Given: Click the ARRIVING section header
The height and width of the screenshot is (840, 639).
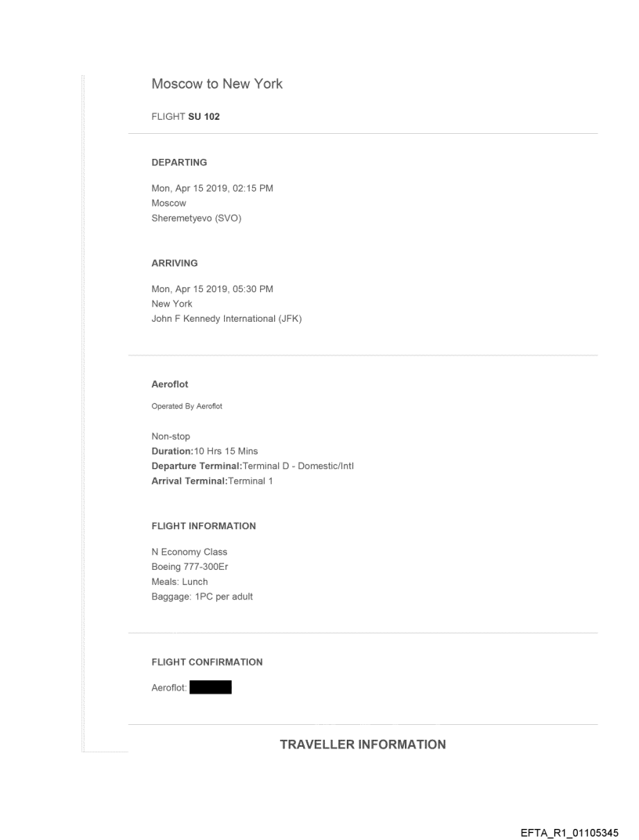Looking at the screenshot, I should click(175, 264).
